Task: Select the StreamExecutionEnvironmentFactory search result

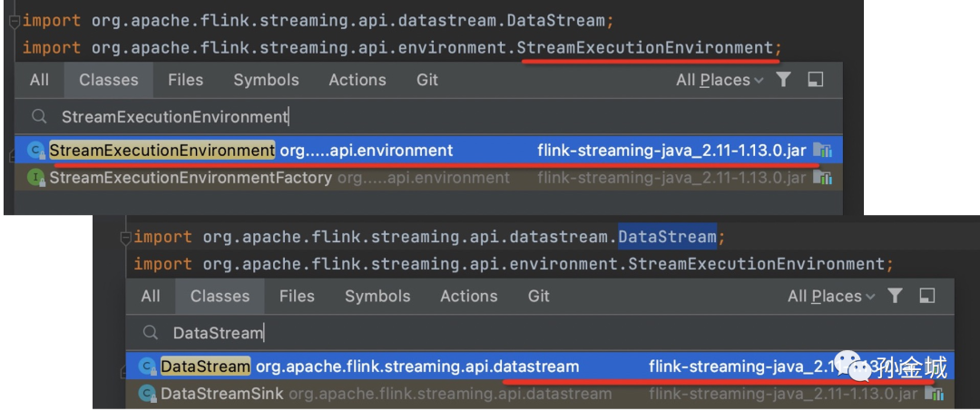Action: click(x=191, y=178)
